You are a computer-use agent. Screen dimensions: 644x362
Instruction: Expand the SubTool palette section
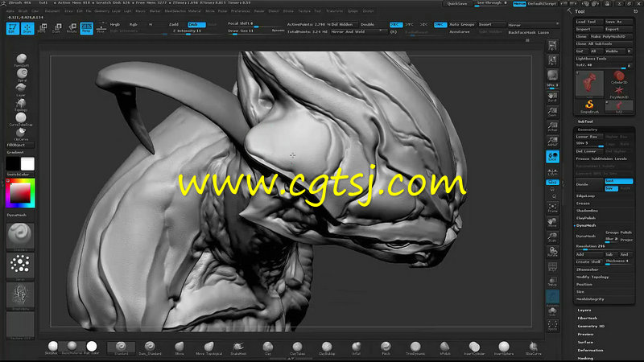click(585, 121)
